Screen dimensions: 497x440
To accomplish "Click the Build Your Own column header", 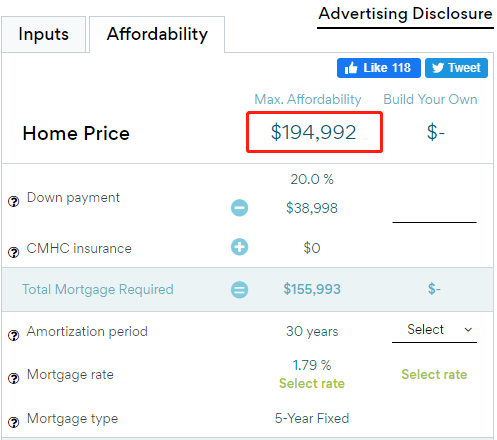I will coord(430,99).
